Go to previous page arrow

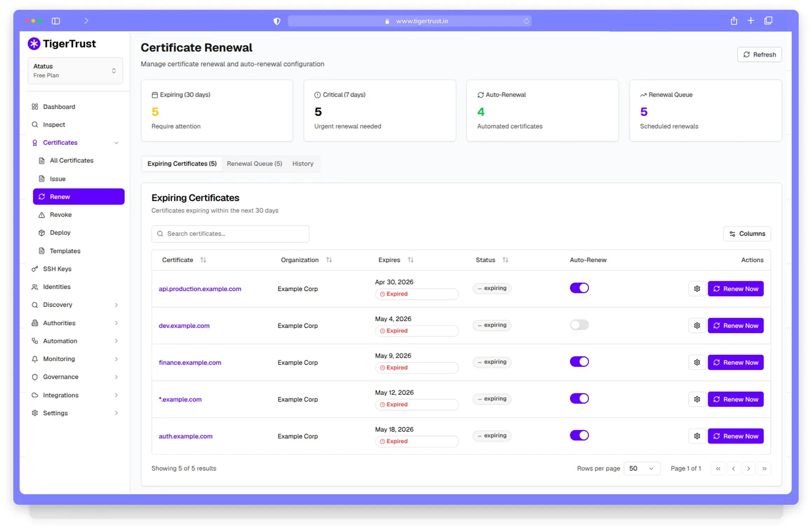click(733, 468)
